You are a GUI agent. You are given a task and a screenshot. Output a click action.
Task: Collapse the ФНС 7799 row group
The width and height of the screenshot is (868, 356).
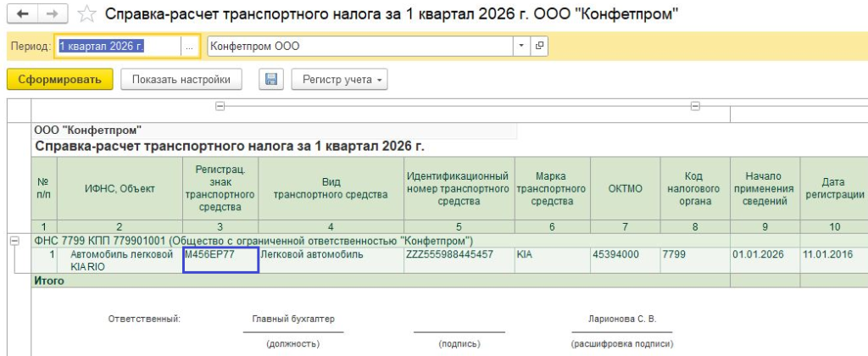15,241
